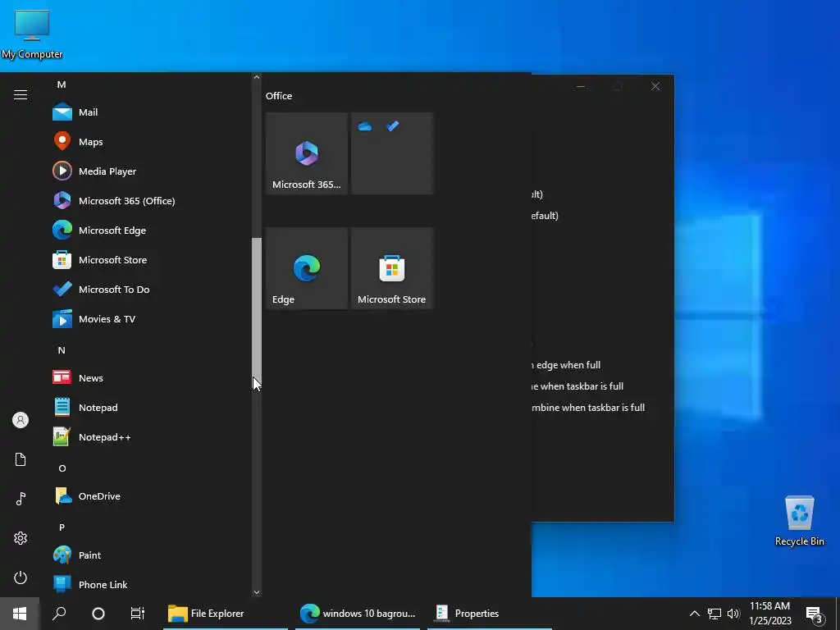Launch Movies & TV app
This screenshot has height=630, width=840.
150,318
